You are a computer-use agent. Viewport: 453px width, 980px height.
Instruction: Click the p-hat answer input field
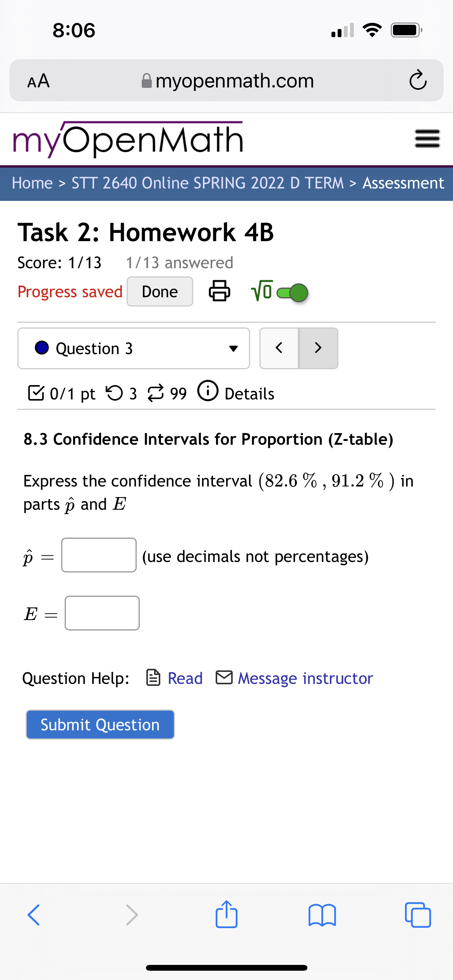tap(98, 556)
